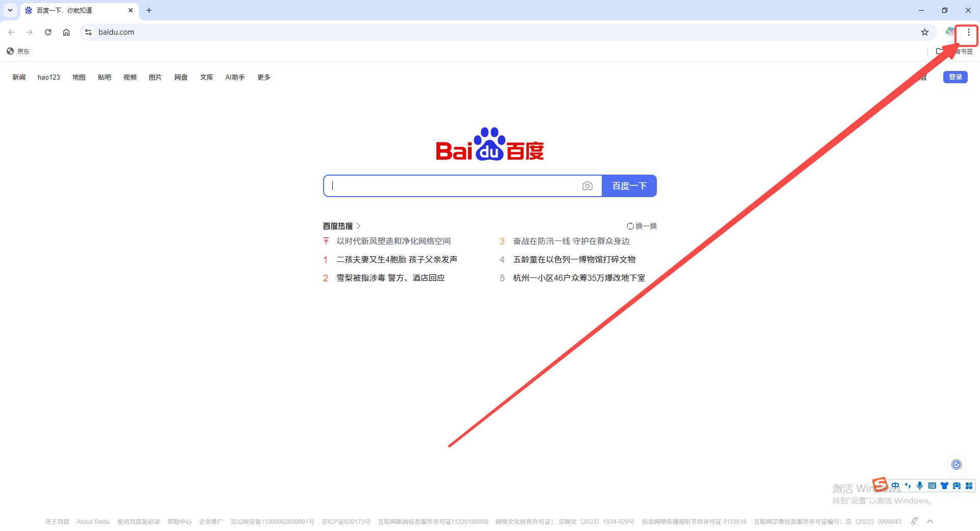The height and width of the screenshot is (531, 980).
Task: Open the 地图 link
Action: point(79,77)
